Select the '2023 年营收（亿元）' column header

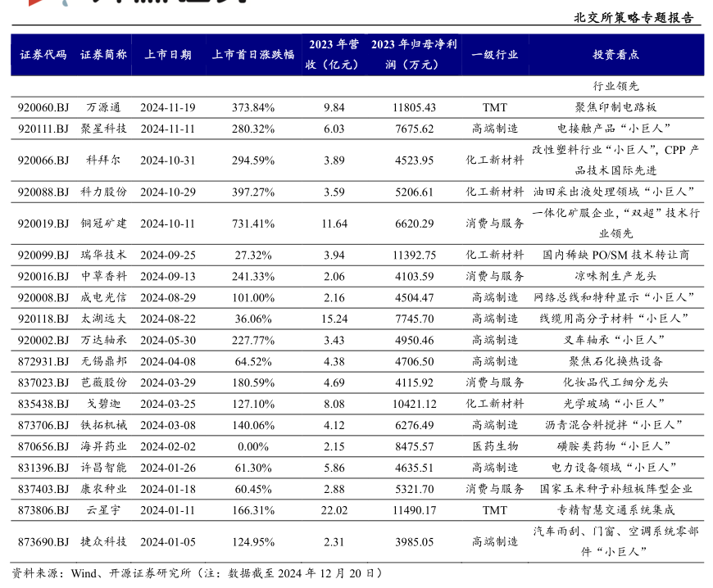(334, 55)
